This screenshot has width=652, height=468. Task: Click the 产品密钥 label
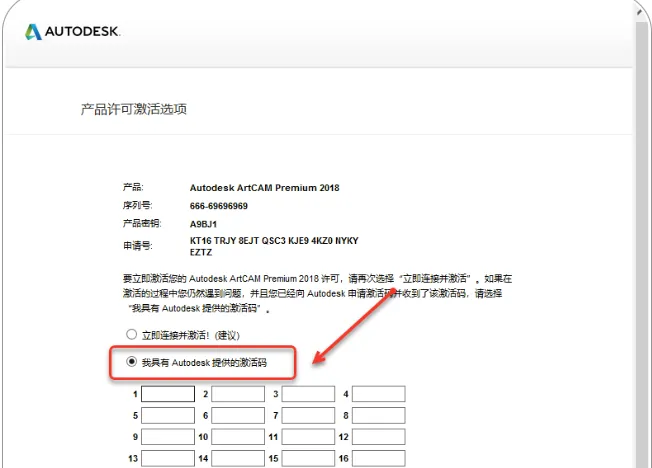142,223
